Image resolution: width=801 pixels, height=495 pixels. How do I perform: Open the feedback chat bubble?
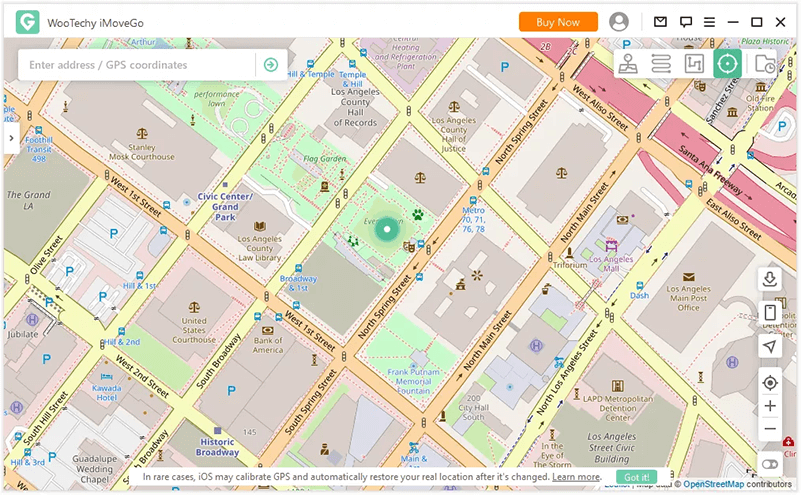[686, 22]
